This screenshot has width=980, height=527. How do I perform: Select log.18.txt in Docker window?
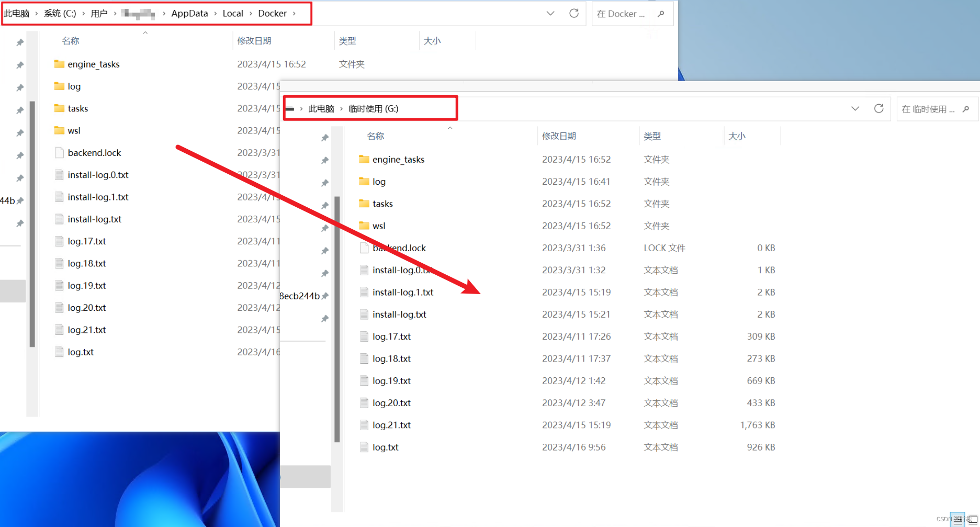pyautogui.click(x=87, y=263)
